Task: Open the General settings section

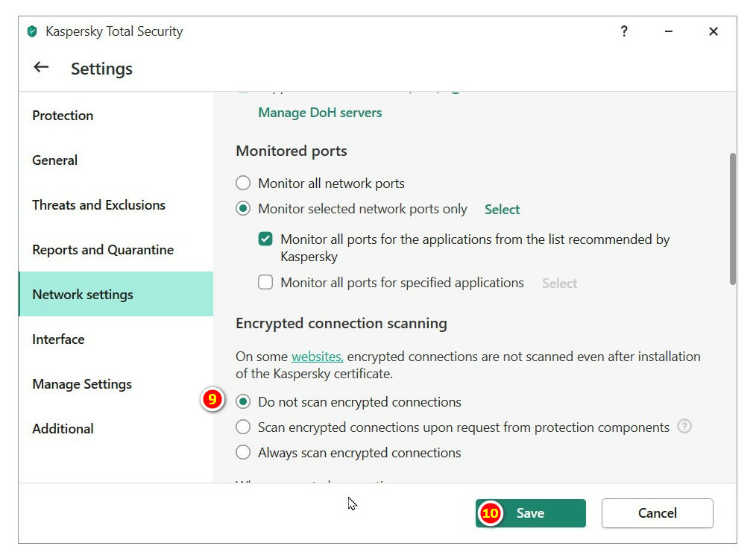Action: (116, 160)
